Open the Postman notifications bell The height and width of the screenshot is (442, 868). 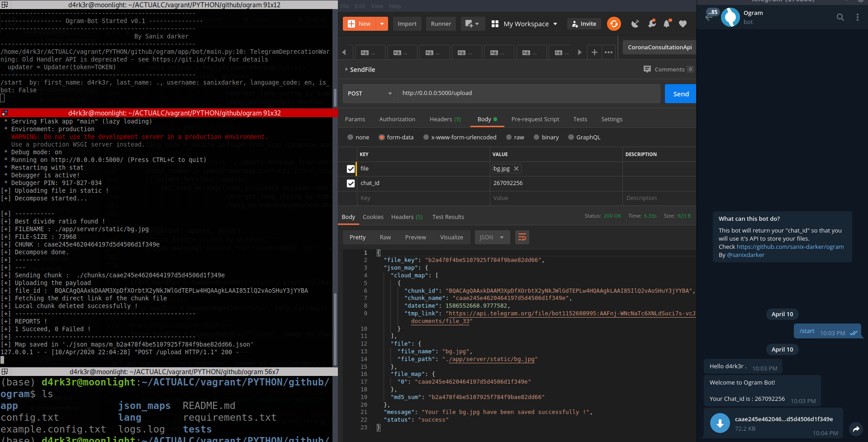(x=667, y=24)
